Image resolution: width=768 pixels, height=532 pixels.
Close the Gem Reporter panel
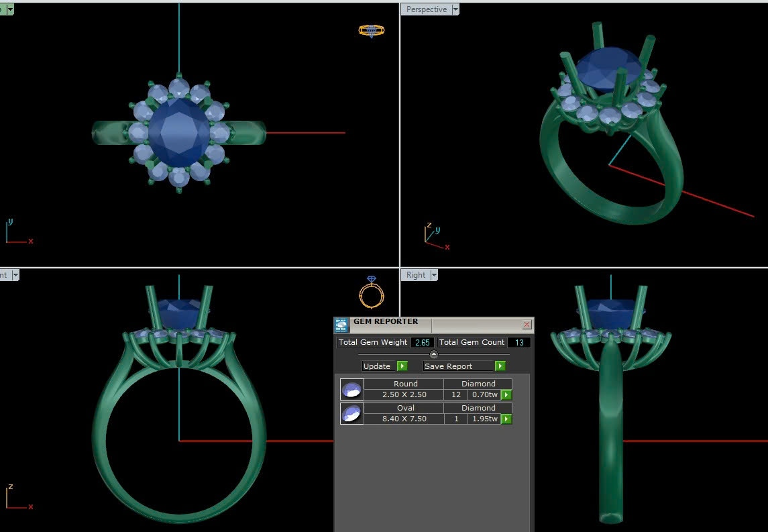pyautogui.click(x=527, y=325)
